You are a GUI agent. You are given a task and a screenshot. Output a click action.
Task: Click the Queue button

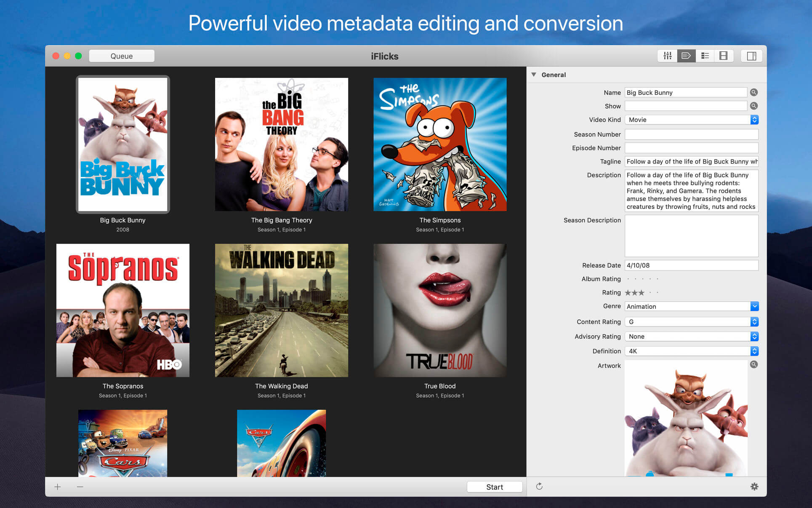[122, 56]
